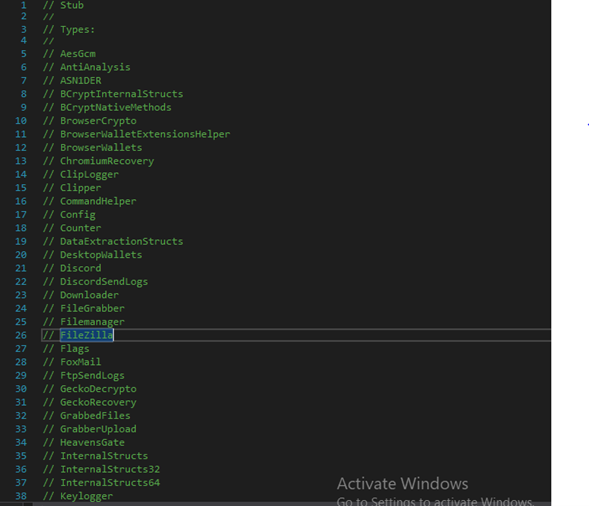The image size is (589, 506).
Task: Click the 'Counter' type name
Action: coord(80,228)
